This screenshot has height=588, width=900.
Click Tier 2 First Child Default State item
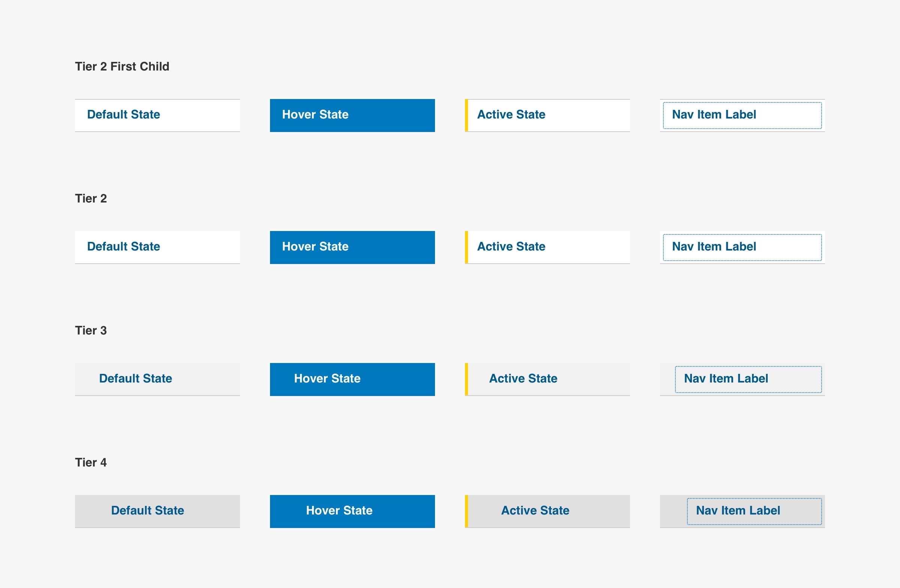click(x=157, y=115)
